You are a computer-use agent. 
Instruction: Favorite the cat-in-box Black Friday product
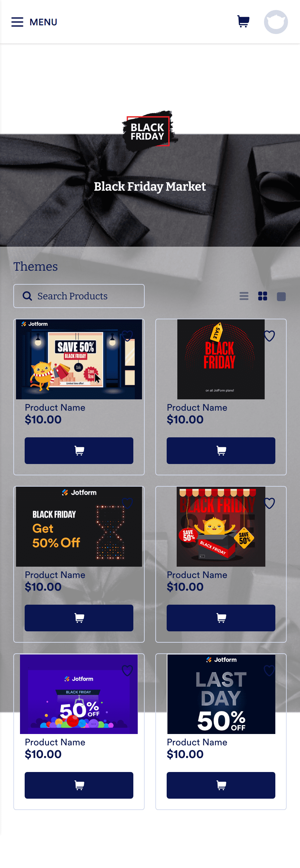[269, 503]
